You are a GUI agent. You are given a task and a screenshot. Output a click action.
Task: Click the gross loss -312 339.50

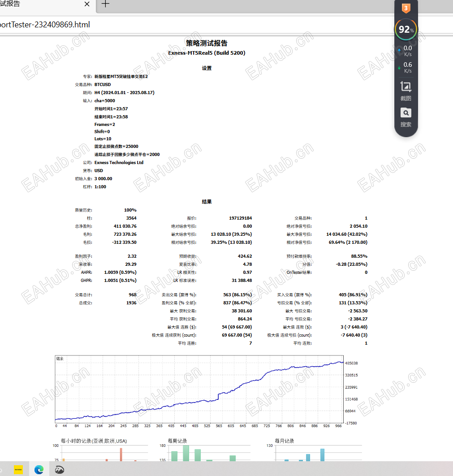[x=124, y=242]
